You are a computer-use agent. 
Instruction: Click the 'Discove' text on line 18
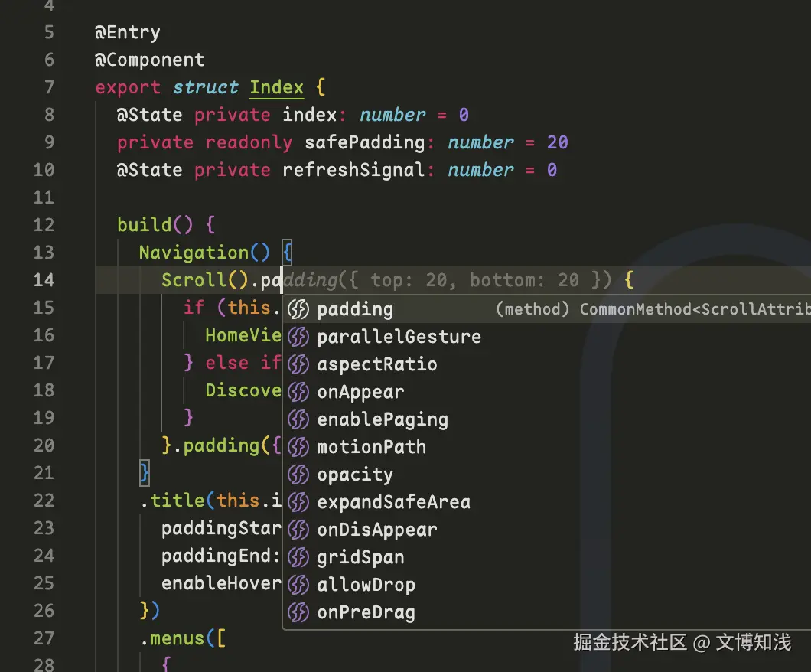point(243,390)
